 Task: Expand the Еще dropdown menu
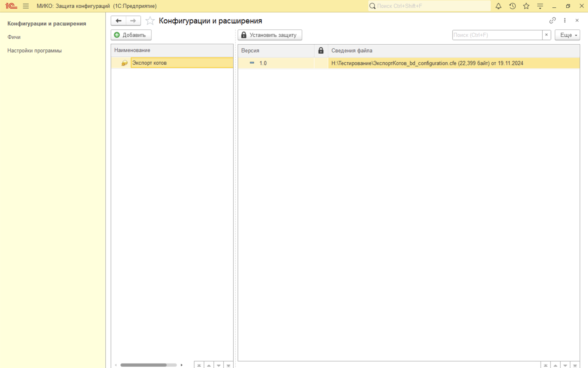[567, 35]
